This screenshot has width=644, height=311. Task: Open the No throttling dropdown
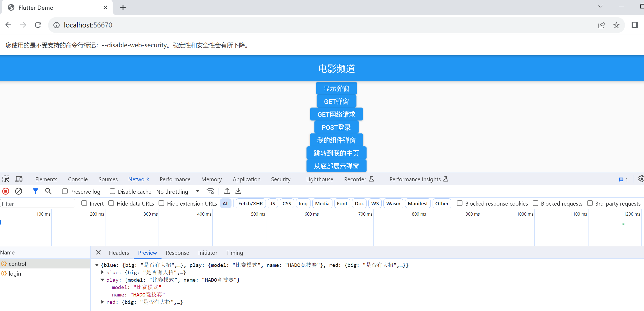point(178,192)
